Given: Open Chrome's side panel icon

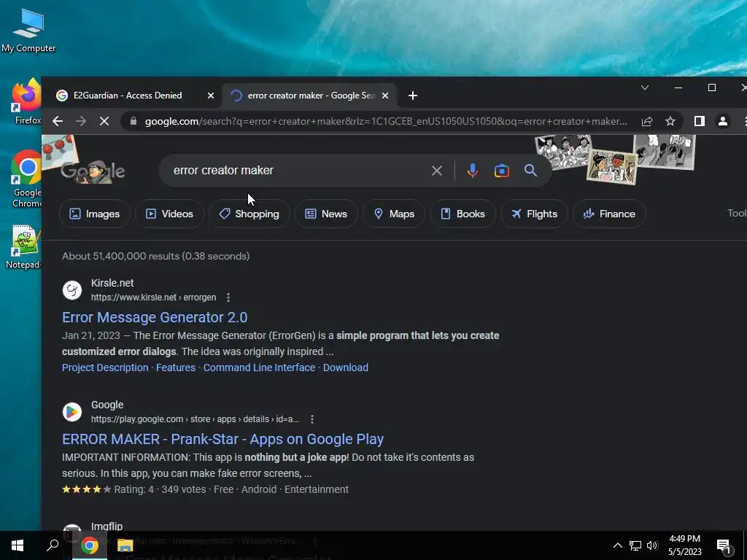Looking at the screenshot, I should [x=700, y=122].
